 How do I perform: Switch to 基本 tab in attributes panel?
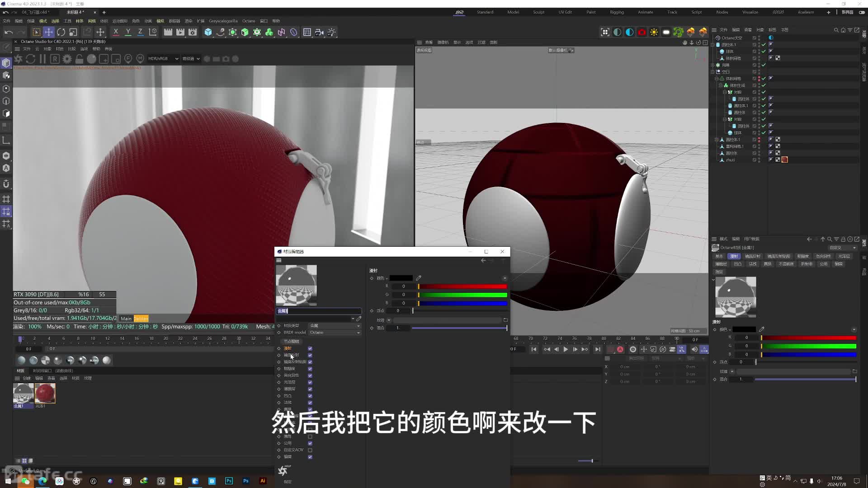tap(719, 256)
